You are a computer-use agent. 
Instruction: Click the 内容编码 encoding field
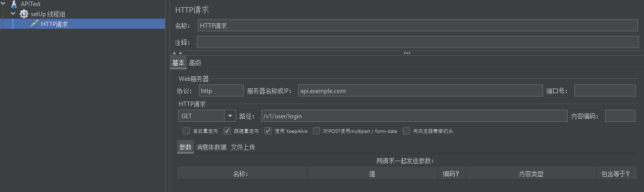620,116
